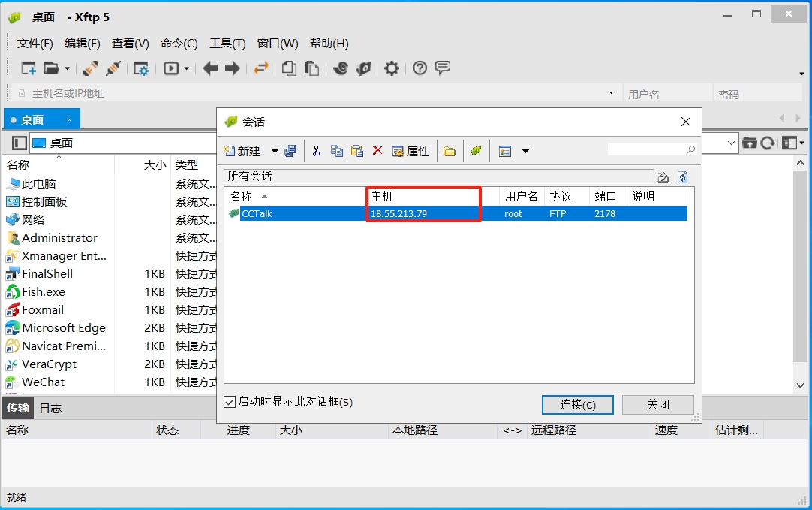Open the local path dropdown chevron

(x=731, y=143)
